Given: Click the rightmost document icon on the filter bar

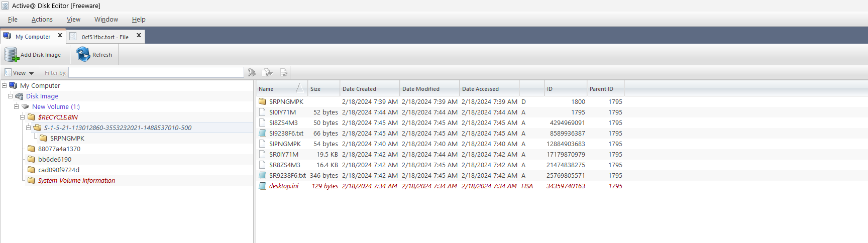Looking at the screenshot, I should tap(284, 73).
